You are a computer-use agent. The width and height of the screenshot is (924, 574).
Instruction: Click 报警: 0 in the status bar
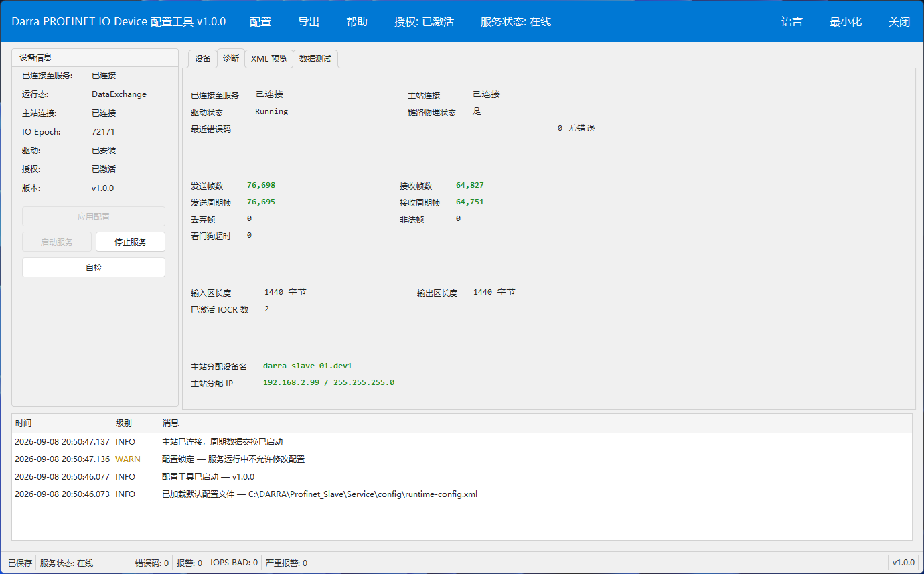click(x=189, y=563)
